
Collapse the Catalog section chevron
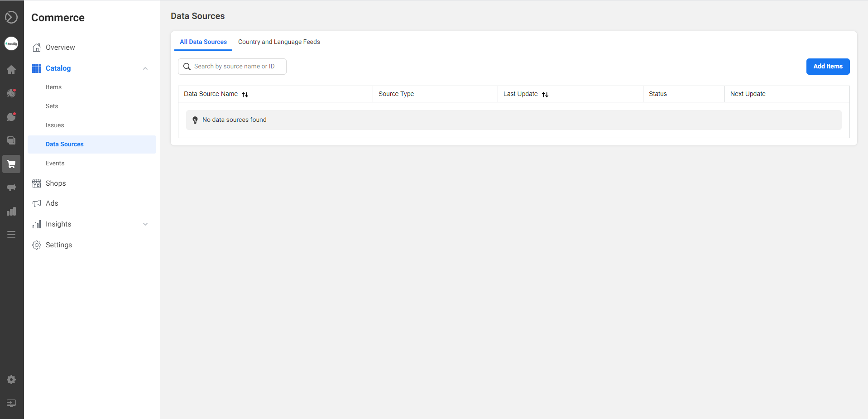tap(145, 68)
